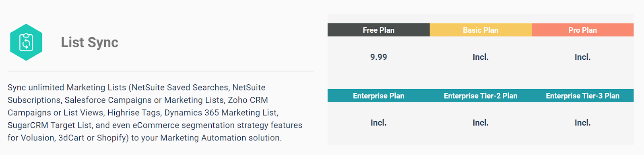The image size is (644, 155).
Task: Click Incl. under Pro Plan
Action: coord(582,57)
